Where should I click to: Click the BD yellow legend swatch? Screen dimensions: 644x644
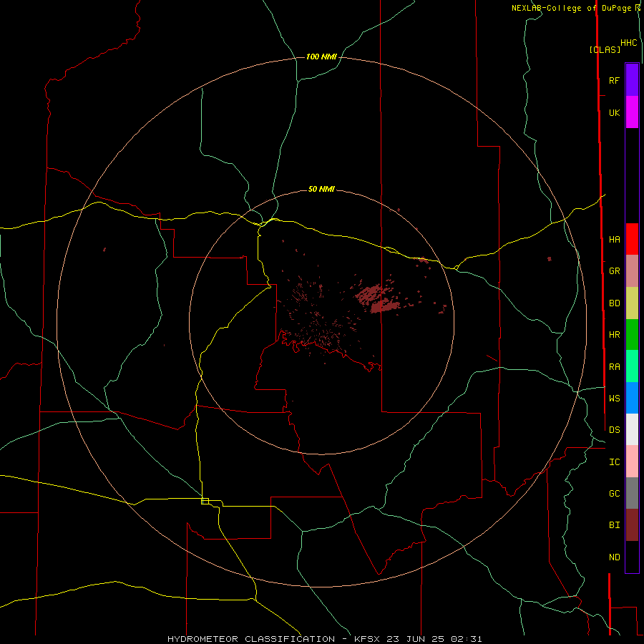632,303
